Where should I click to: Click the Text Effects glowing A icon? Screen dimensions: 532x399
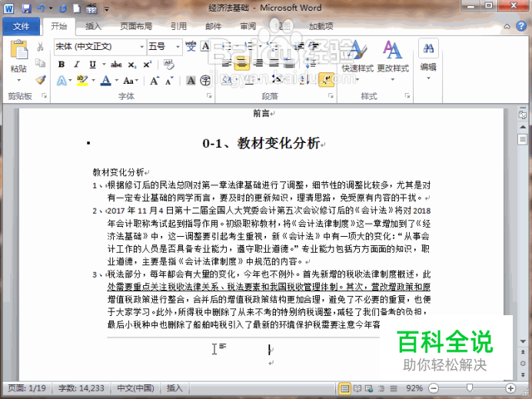tap(62, 81)
